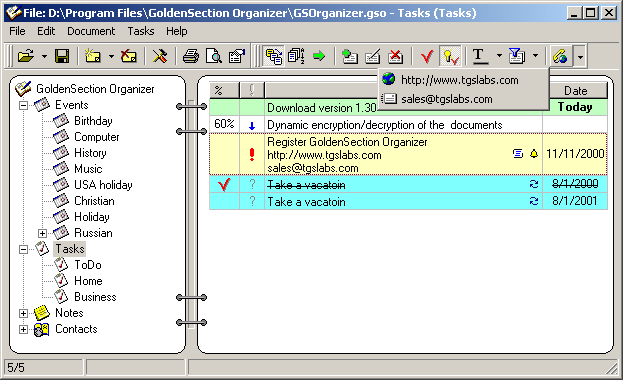Viewport: 623px width, 380px height.
Task: Collapse the Events tree node
Action: point(23,105)
